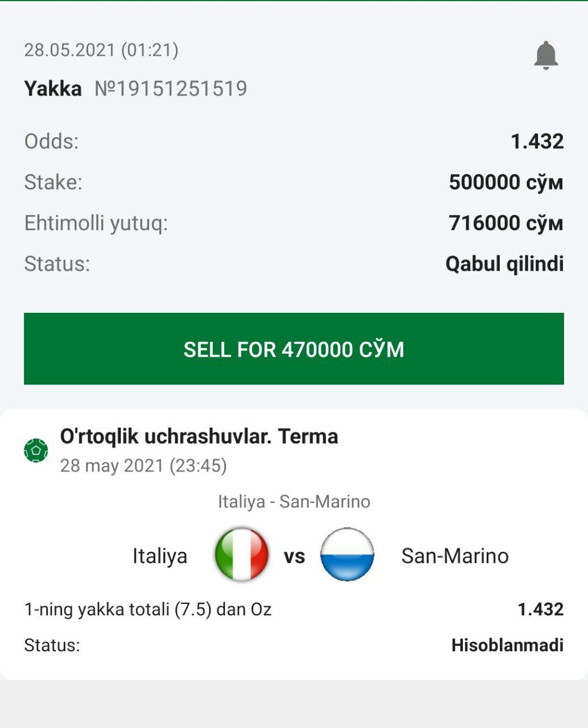This screenshot has height=728, width=588.
Task: Select the 500000 сўм stake value
Action: pos(505,182)
